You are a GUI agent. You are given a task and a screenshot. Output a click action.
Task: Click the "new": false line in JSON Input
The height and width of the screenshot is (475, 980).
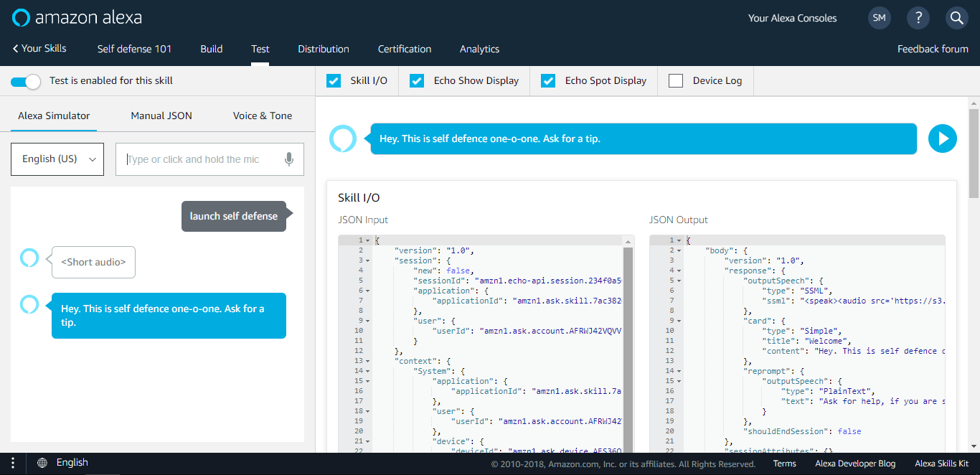444,271
